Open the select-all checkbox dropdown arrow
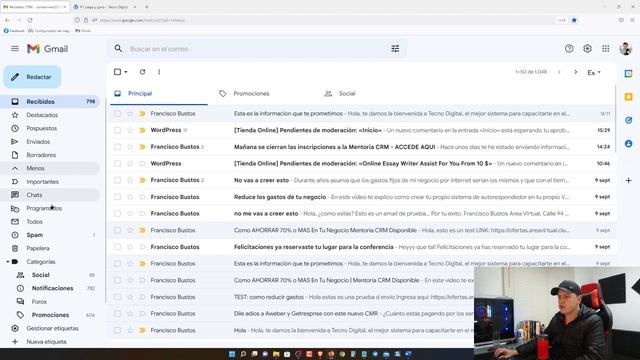 (x=126, y=72)
